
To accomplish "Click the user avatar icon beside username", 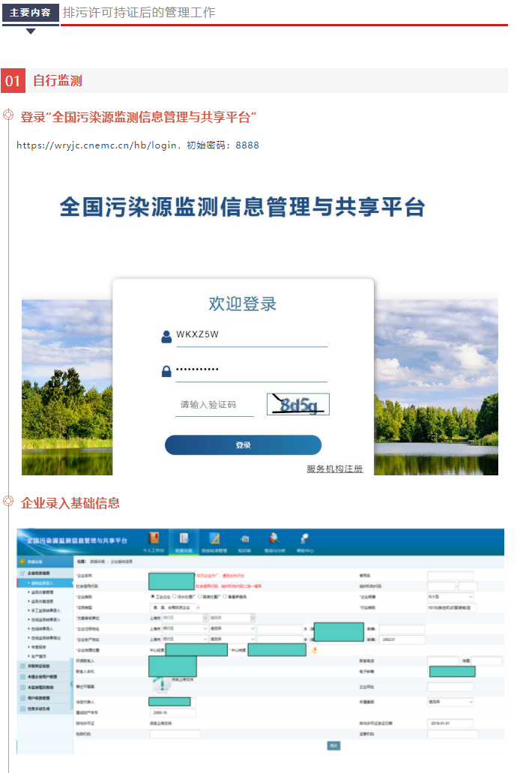I will click(x=166, y=337).
